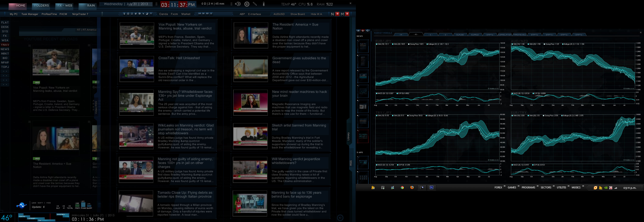This screenshot has width=644, height=222.
Task: Click the music note mini shortcut icon
Action: [147, 14]
